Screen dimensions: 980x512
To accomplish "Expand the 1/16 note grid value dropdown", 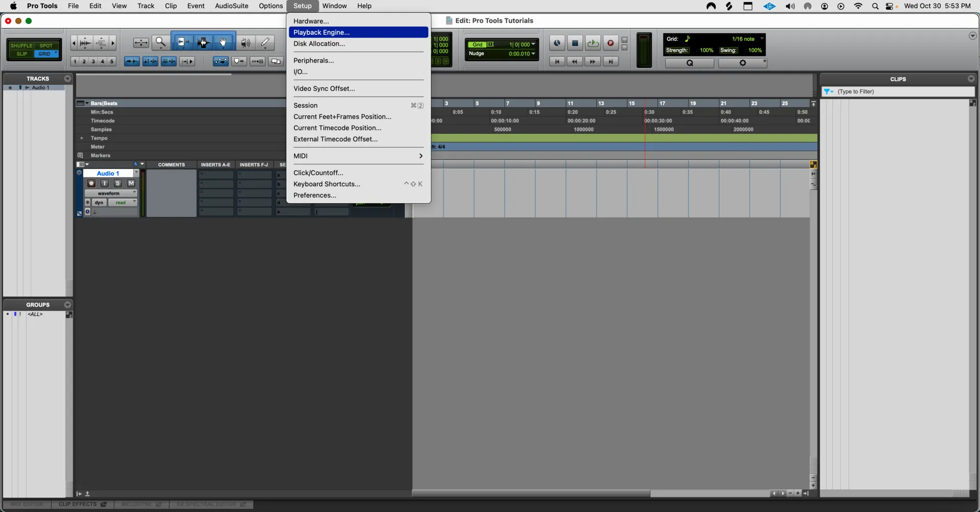I will [x=762, y=39].
